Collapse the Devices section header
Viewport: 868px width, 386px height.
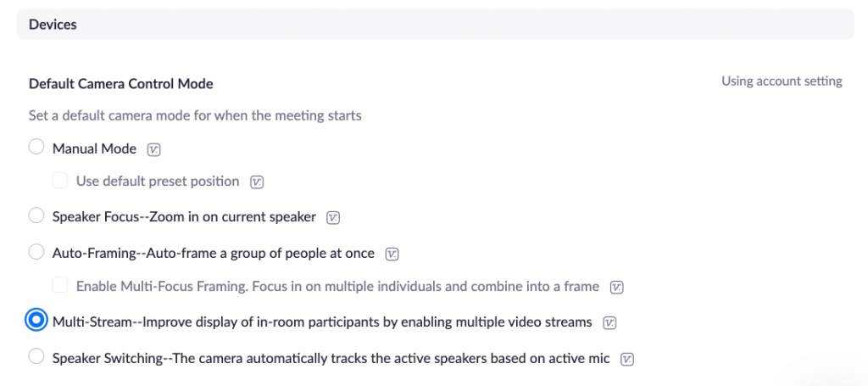435,25
